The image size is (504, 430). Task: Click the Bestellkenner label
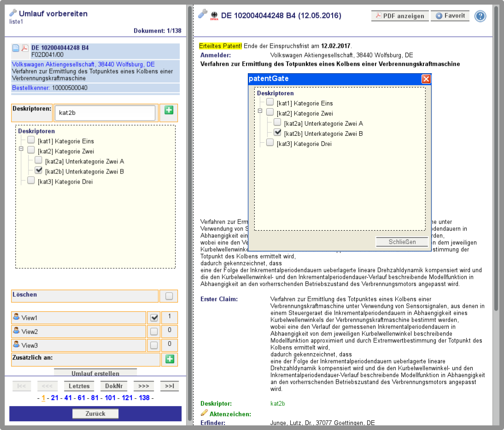coord(30,87)
